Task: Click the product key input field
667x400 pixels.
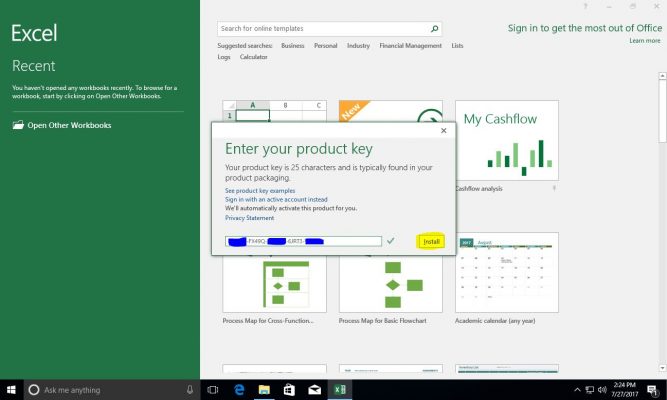Action: (x=303, y=241)
